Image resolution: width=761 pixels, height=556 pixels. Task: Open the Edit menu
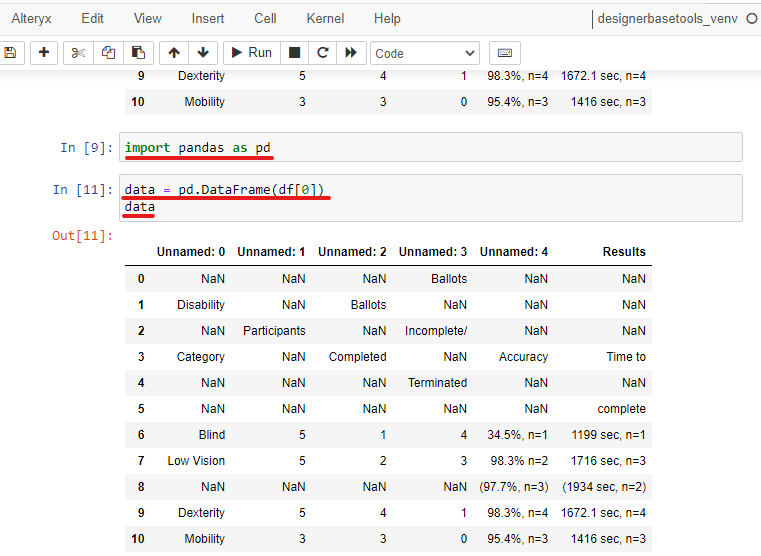[92, 18]
